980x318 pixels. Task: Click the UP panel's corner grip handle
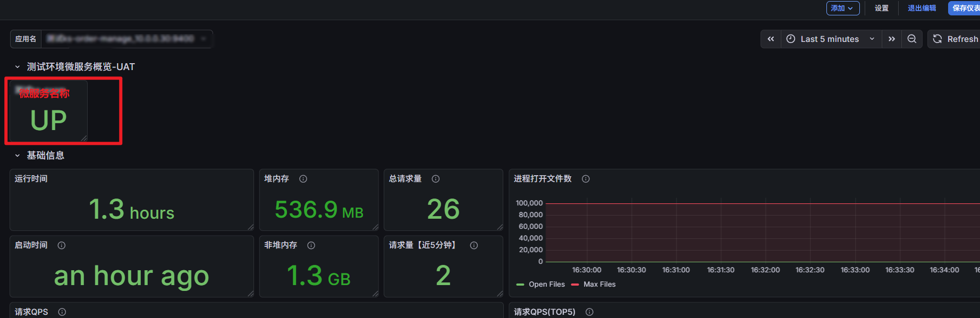[x=83, y=138]
